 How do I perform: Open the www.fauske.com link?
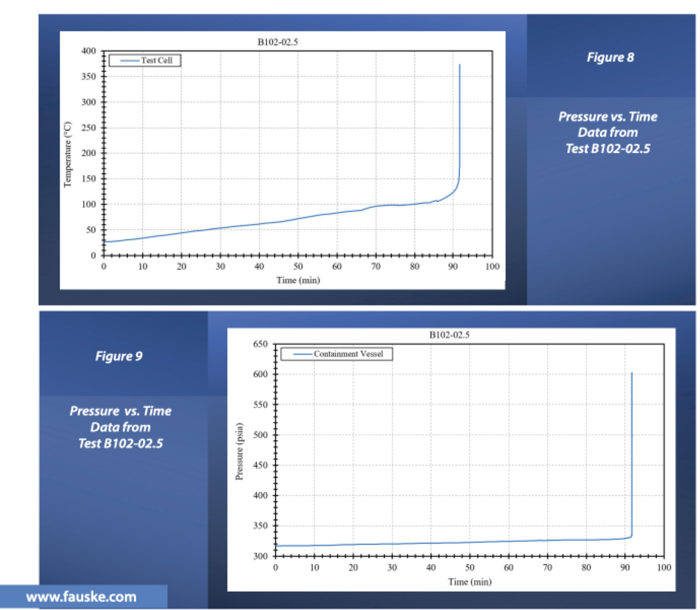point(81,596)
